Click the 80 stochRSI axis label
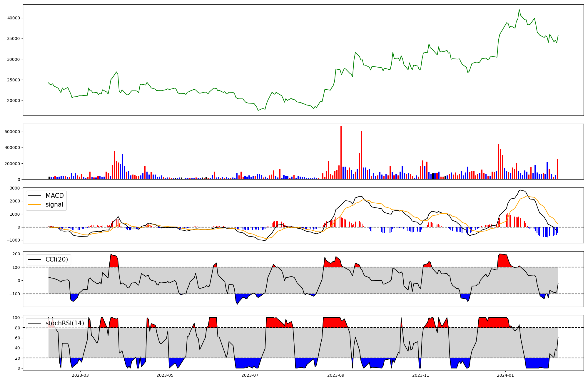 tap(18, 328)
